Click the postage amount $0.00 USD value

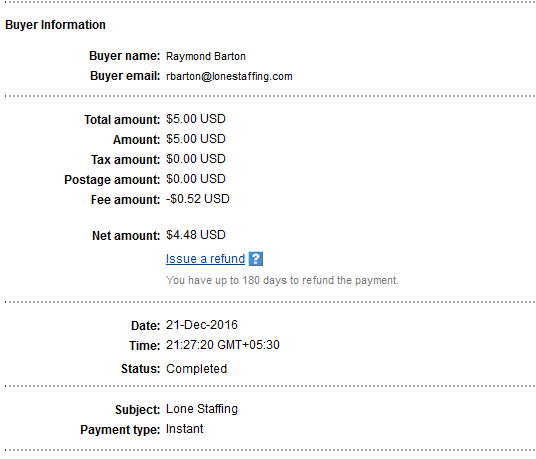click(196, 179)
